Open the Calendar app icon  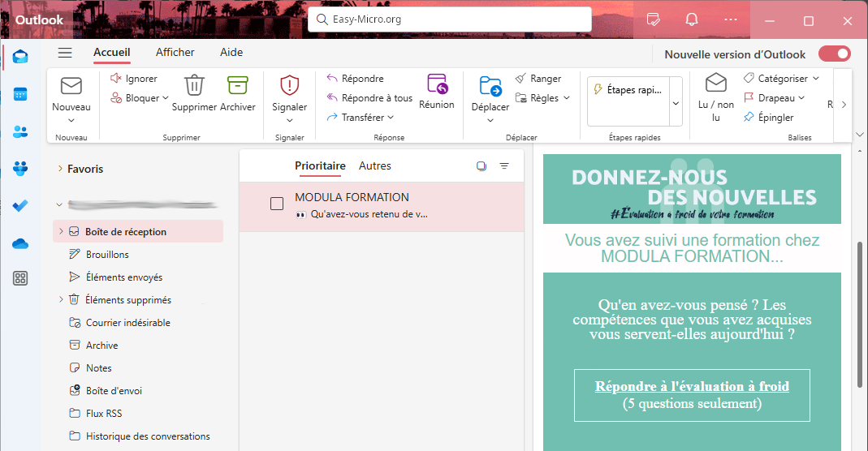tap(20, 94)
